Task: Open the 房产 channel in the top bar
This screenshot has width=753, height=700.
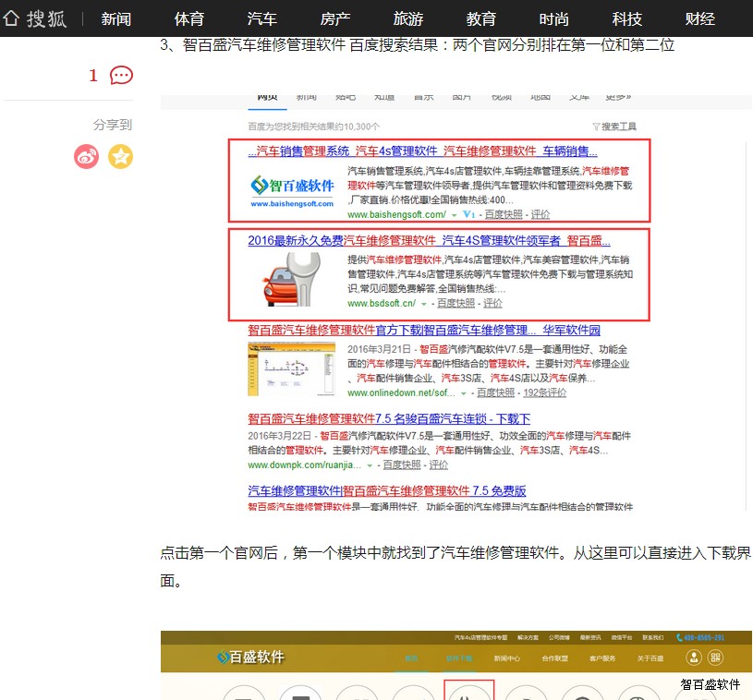Action: (x=335, y=19)
